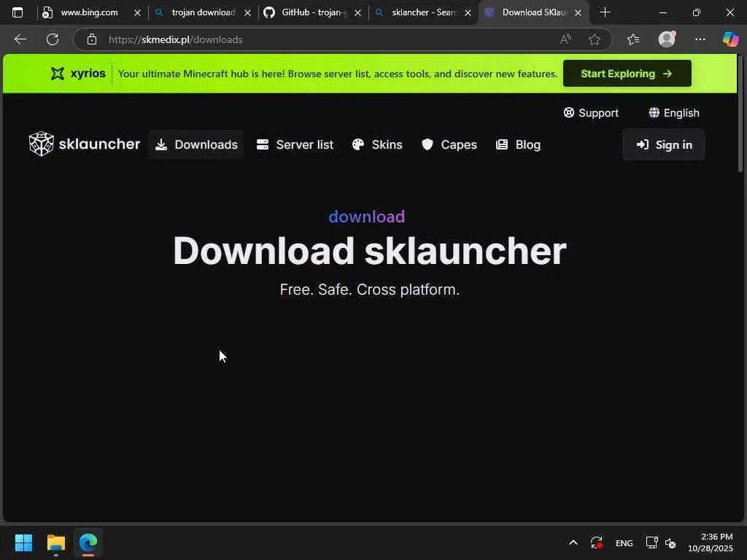
Task: Click the Start Exploring banner button
Action: [x=627, y=74]
